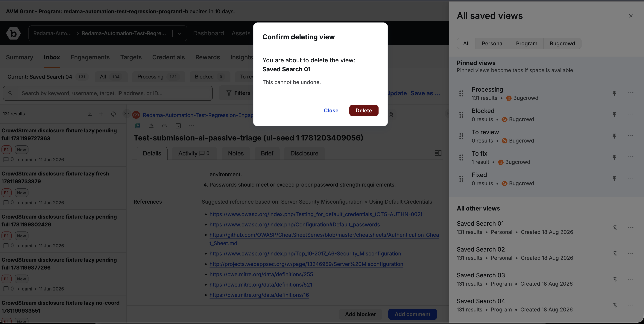This screenshot has width=644, height=324.
Task: Click the engagement logo icon
Action: pyautogui.click(x=136, y=115)
